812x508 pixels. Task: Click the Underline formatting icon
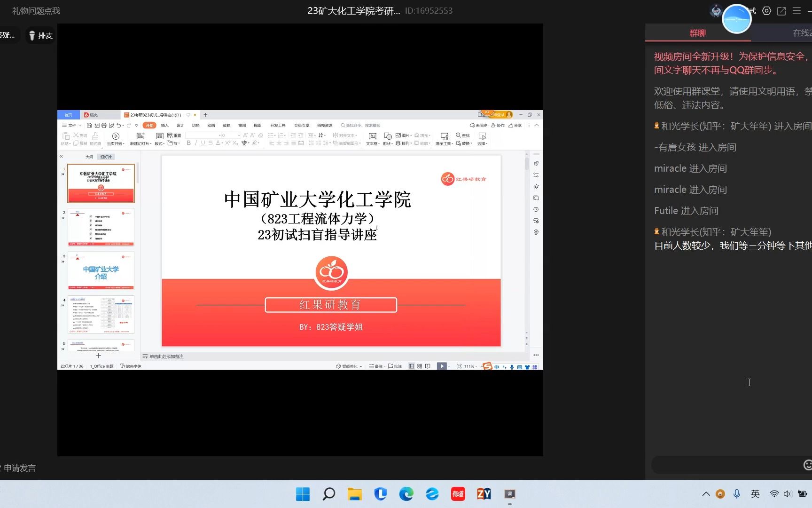(x=203, y=143)
